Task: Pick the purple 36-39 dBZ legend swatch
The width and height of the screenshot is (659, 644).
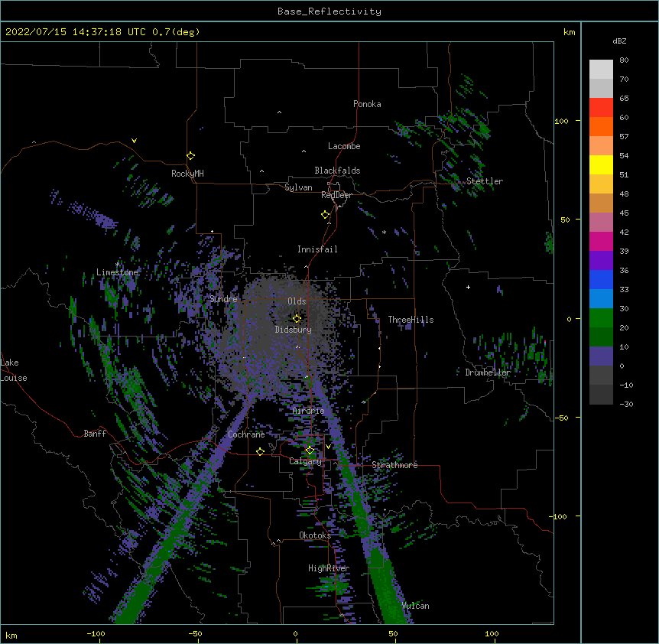Action: 601,261
